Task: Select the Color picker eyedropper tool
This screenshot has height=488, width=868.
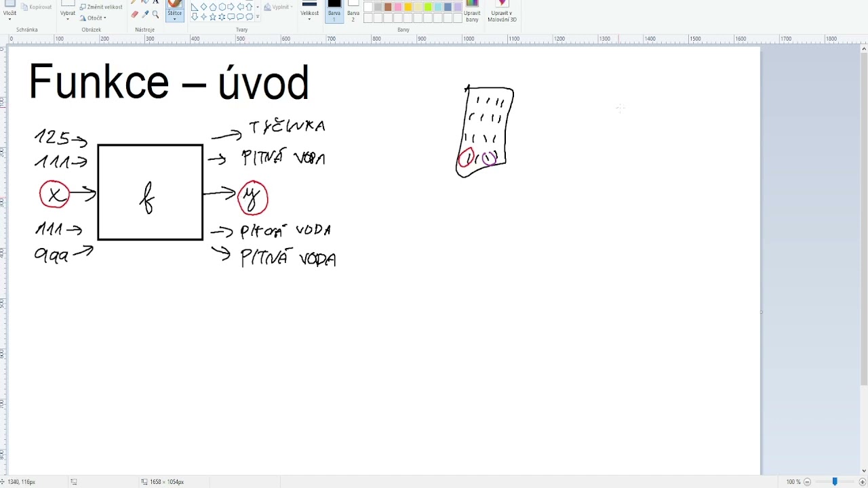Action: [x=145, y=14]
